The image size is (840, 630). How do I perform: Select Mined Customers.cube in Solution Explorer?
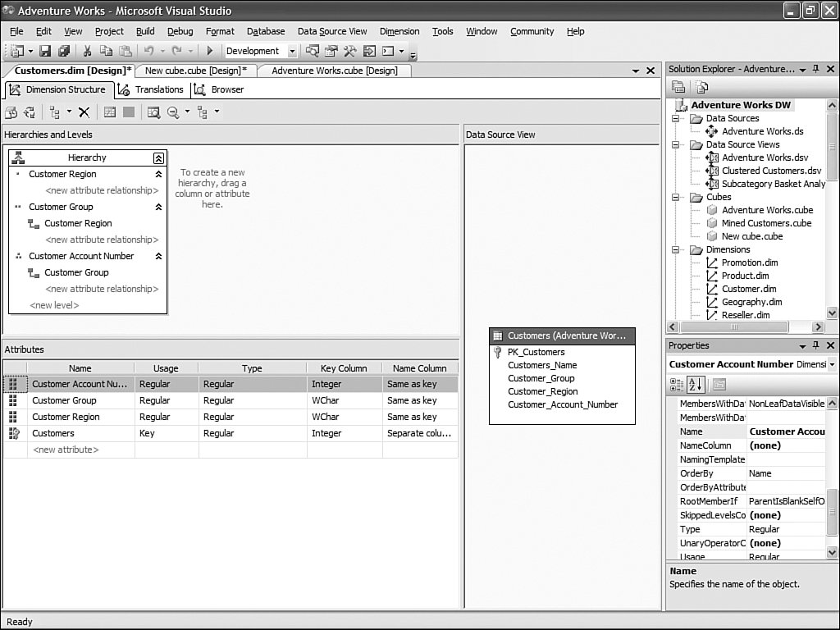[766, 223]
